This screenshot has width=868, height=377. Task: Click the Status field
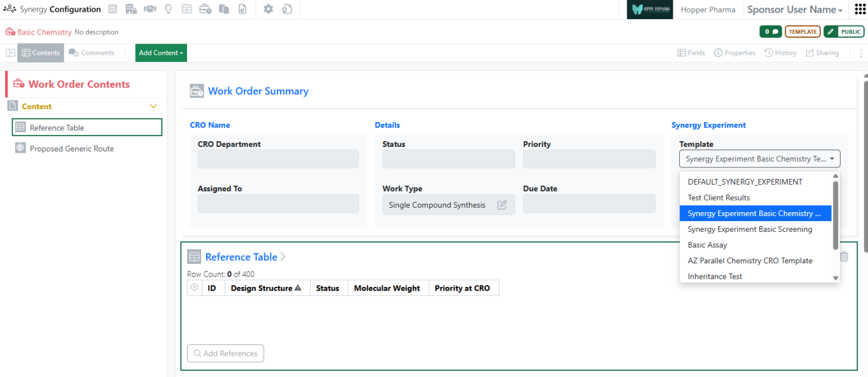coord(449,159)
